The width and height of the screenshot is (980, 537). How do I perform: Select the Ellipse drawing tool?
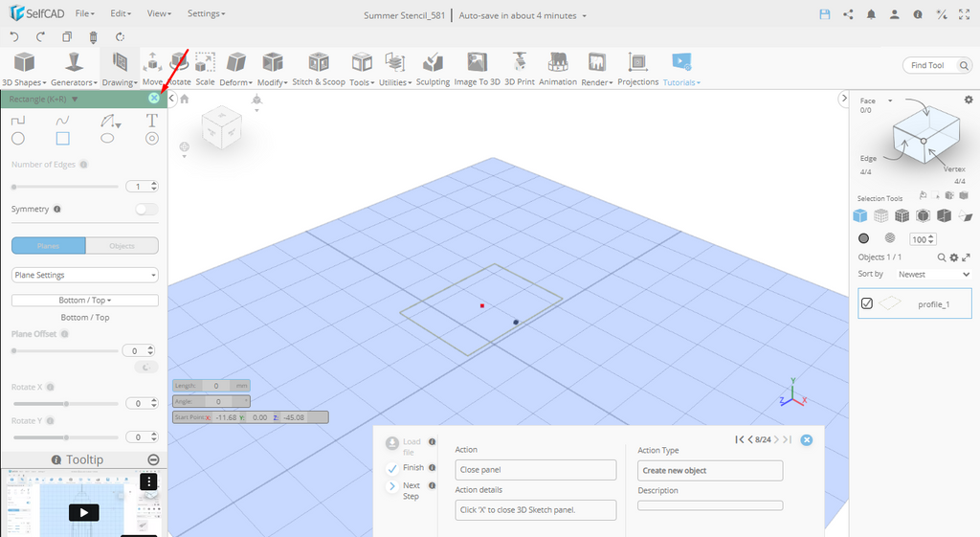coord(107,139)
